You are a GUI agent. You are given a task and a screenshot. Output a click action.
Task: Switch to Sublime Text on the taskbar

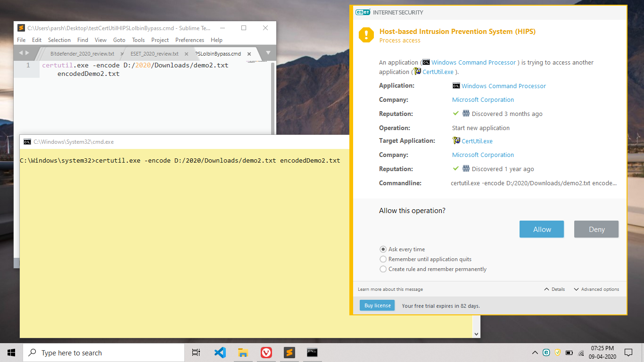click(x=289, y=353)
